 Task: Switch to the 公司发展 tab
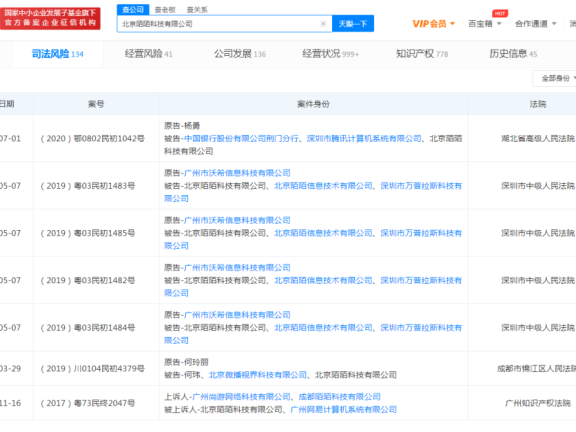(x=240, y=54)
